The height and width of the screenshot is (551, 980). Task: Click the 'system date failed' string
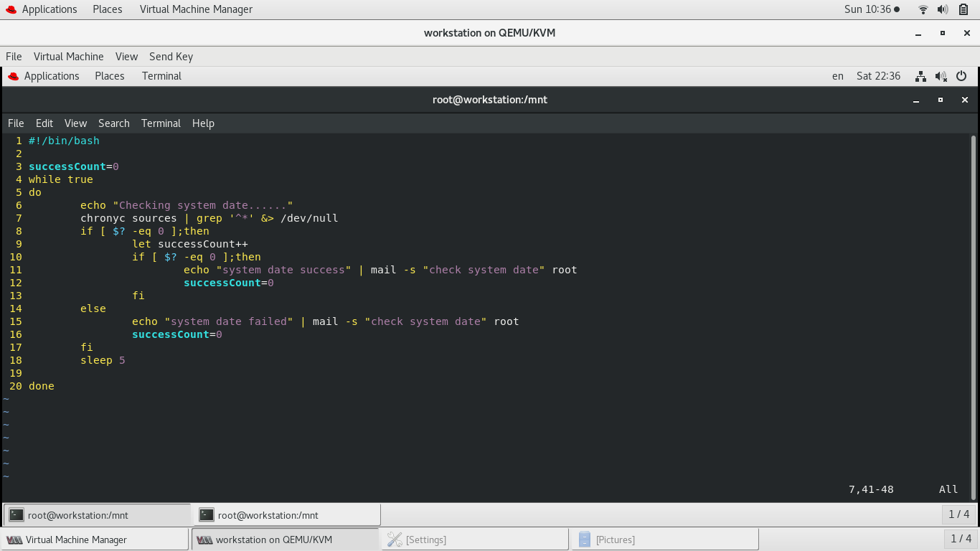coord(229,321)
